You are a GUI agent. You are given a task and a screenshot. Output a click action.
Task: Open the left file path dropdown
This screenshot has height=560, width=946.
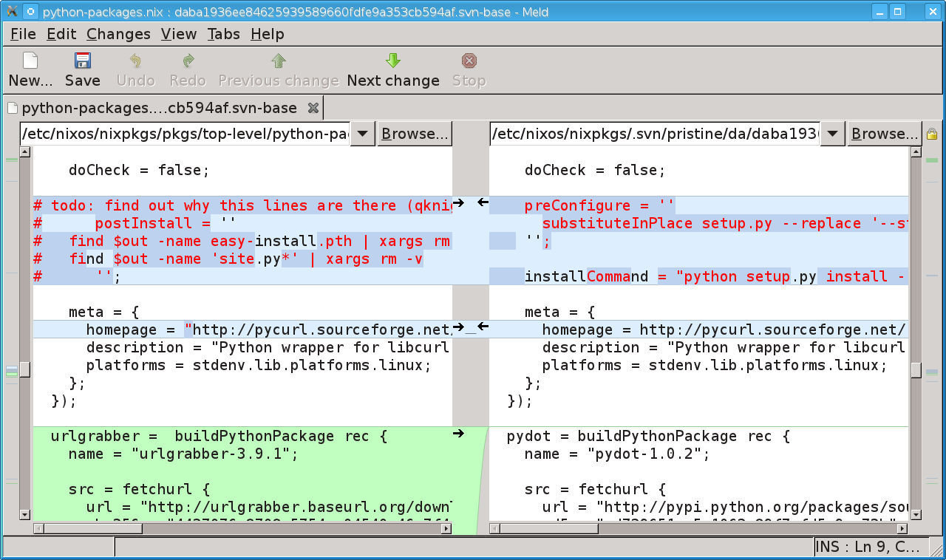tap(362, 134)
